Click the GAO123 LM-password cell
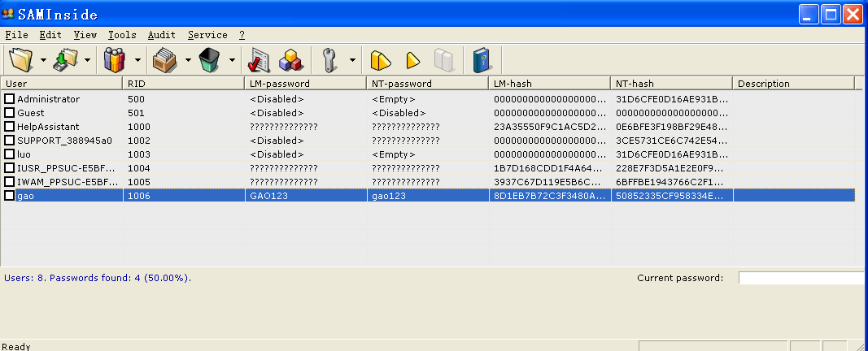The image size is (868, 351). [306, 195]
